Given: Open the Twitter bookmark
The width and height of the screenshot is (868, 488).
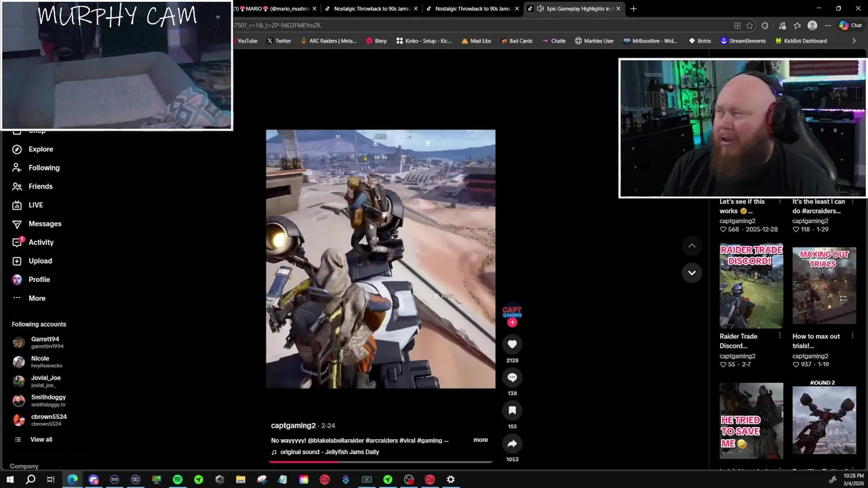Looking at the screenshot, I should 279,41.
